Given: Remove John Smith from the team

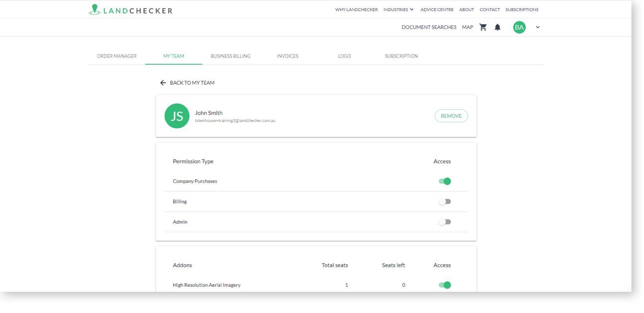Looking at the screenshot, I should [x=451, y=116].
